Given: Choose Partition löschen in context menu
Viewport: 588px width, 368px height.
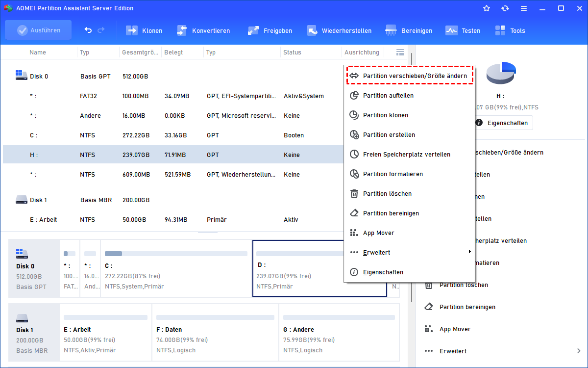Looking at the screenshot, I should point(410,193).
